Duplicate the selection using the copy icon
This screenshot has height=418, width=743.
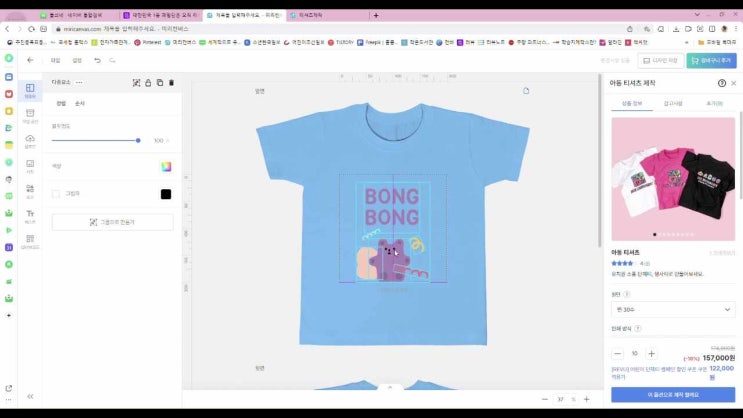[160, 82]
